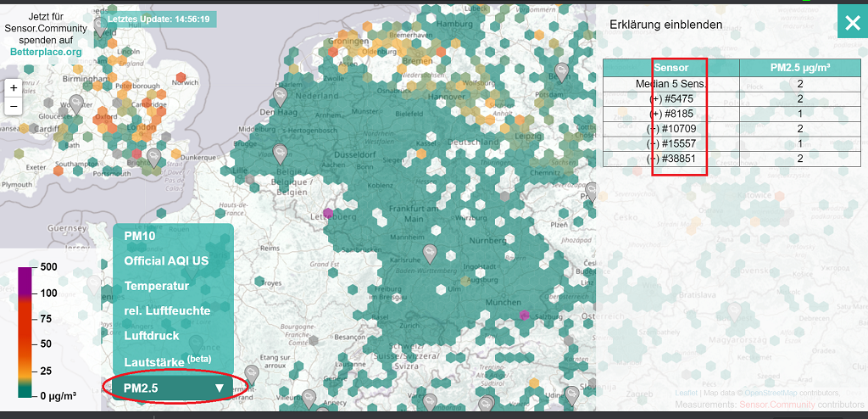
Task: Click Erklärung einblenden to show explanation
Action: [x=665, y=25]
